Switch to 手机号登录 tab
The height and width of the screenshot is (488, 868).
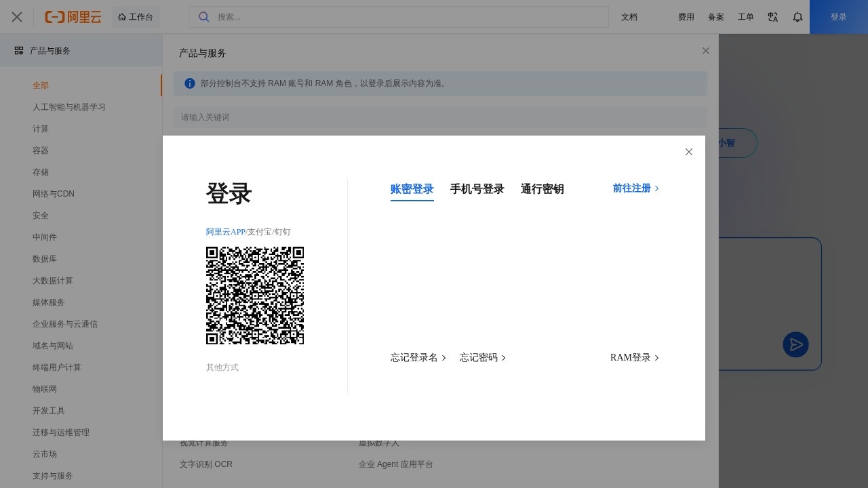click(477, 189)
